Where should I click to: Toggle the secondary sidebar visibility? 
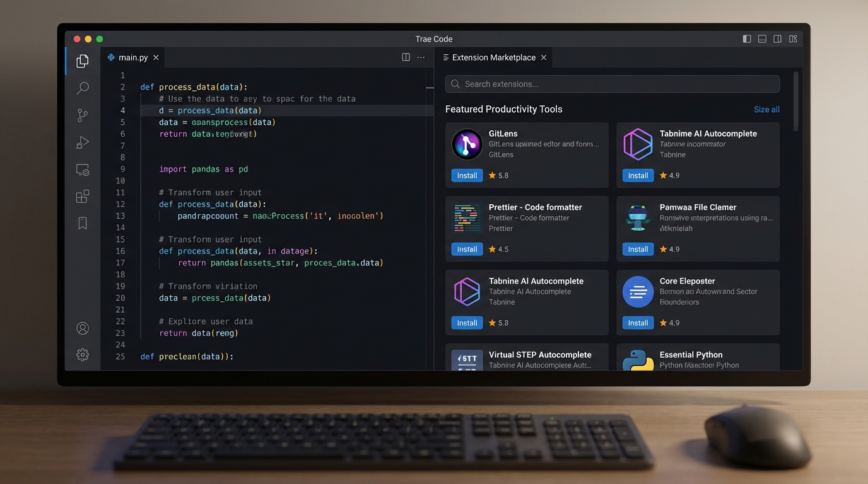[777, 38]
